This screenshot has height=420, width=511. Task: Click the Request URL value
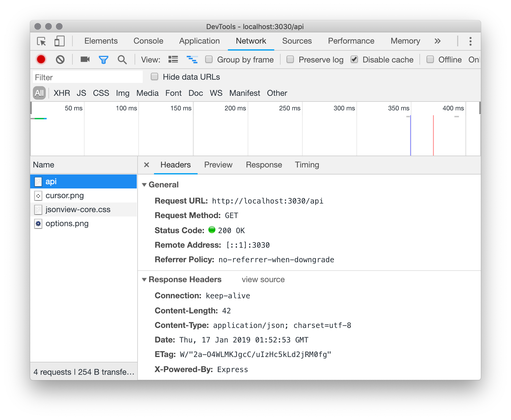coord(268,201)
